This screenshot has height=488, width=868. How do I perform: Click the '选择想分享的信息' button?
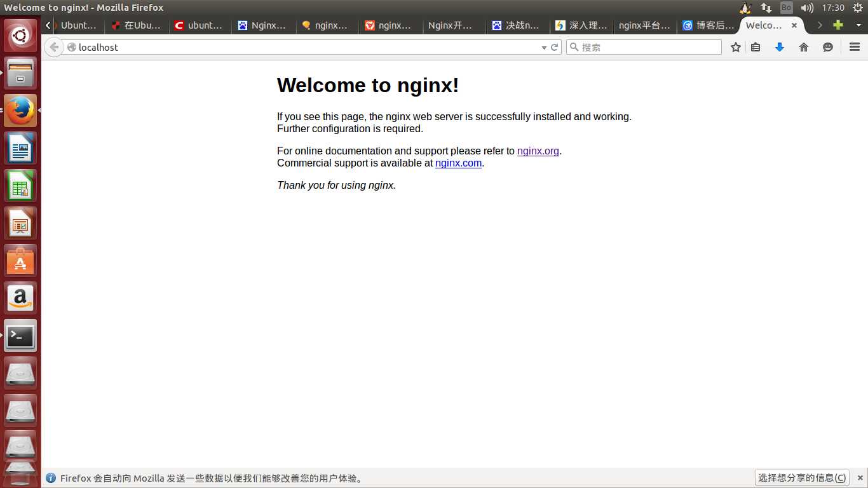[x=802, y=478]
